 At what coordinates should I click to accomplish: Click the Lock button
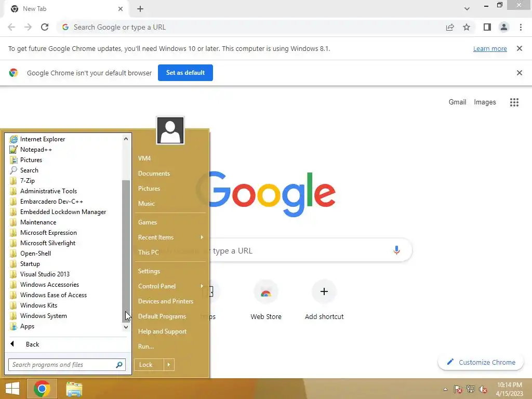click(x=149, y=365)
